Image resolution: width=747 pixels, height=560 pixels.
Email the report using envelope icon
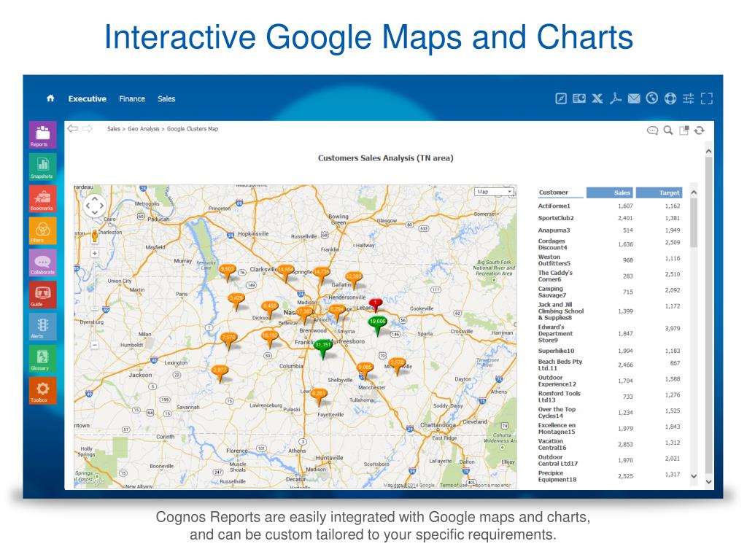pos(634,98)
